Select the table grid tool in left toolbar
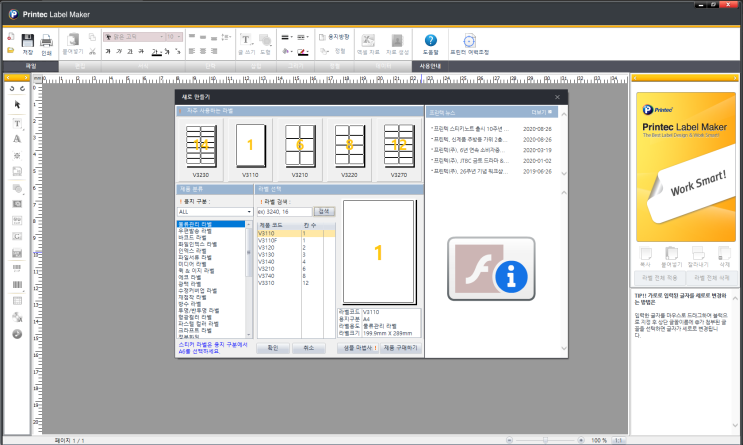The height and width of the screenshot is (445, 743). [17, 301]
